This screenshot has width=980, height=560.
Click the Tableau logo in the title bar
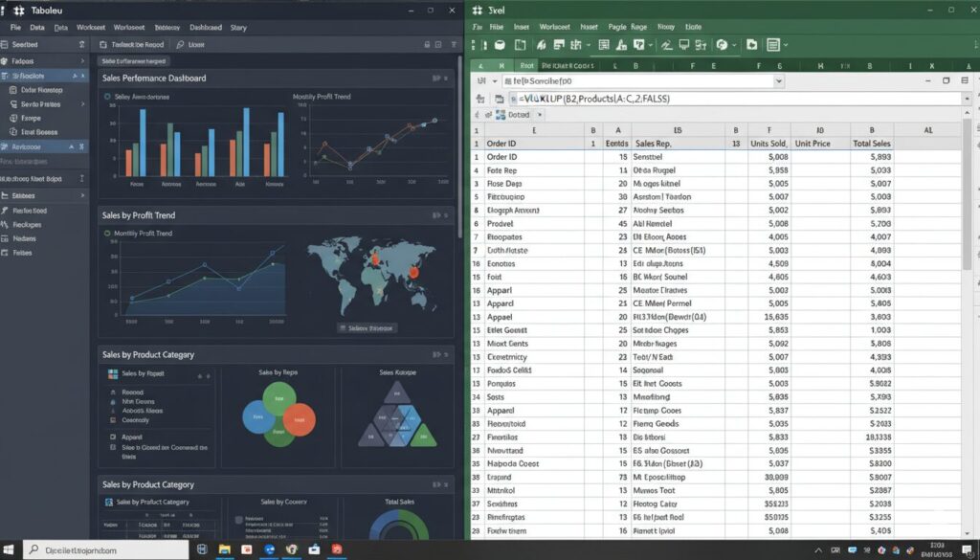(20, 10)
